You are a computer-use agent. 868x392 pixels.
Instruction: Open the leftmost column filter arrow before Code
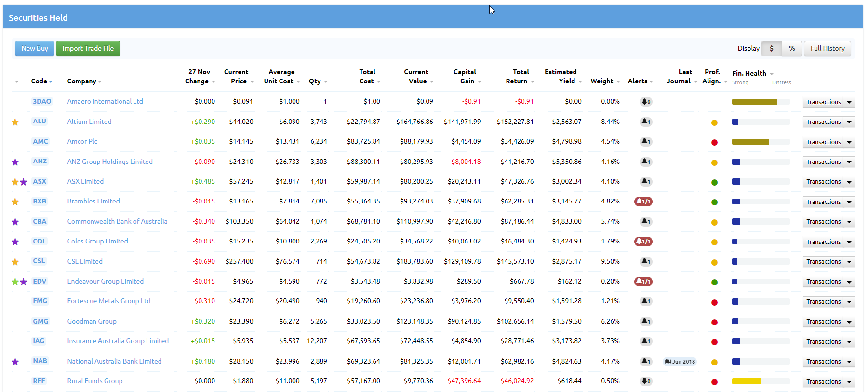[17, 81]
